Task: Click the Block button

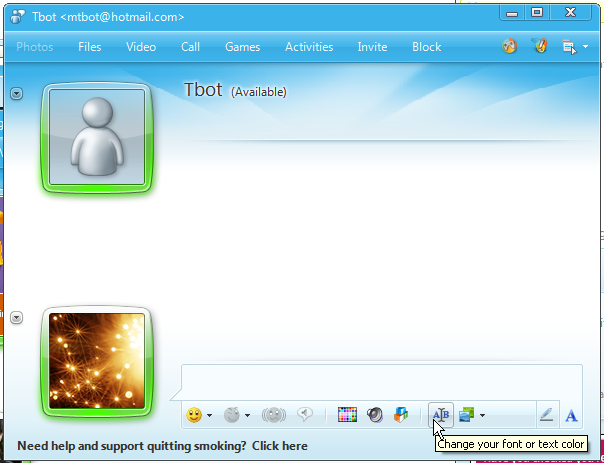Action: (426, 47)
